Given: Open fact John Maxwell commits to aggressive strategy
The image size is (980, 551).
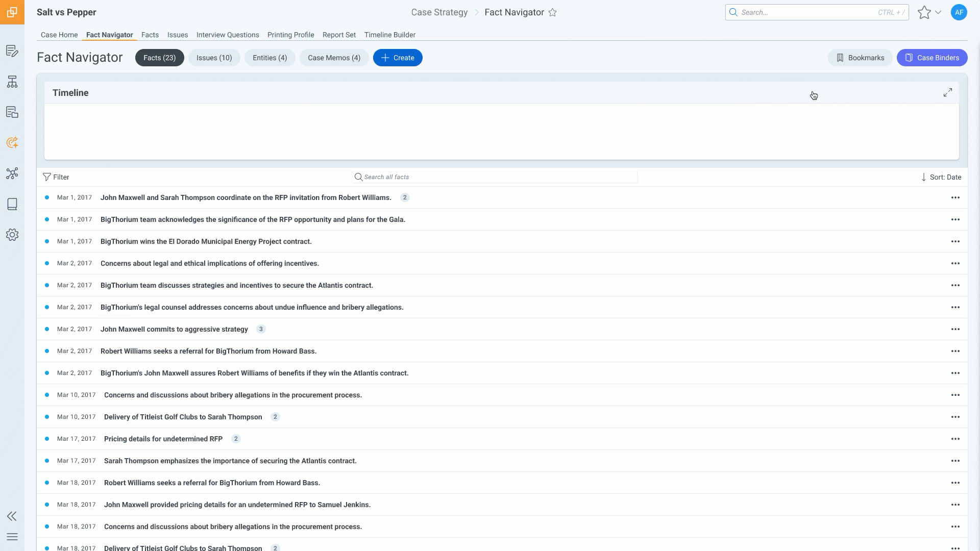Looking at the screenshot, I should [x=174, y=329].
